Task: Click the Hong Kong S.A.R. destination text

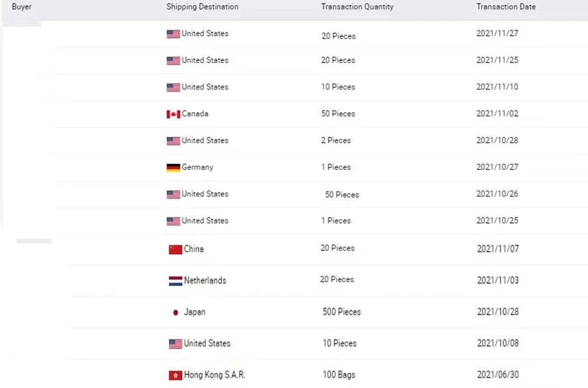Action: (214, 375)
